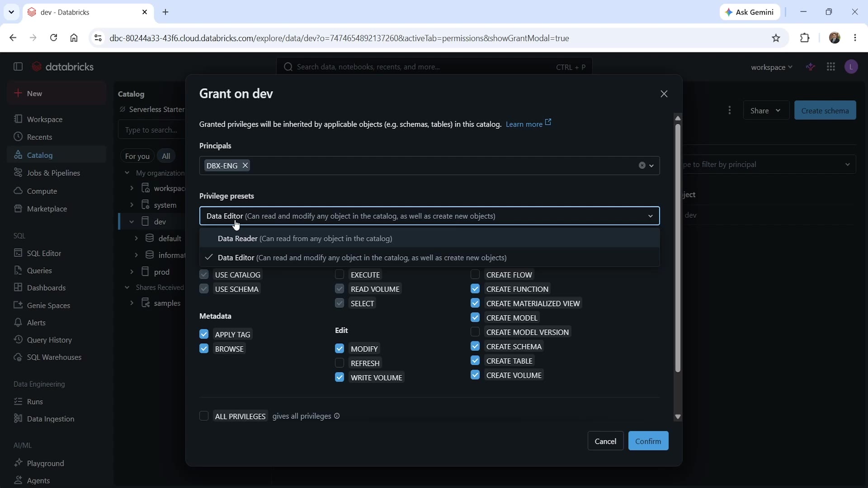
Task: Click the databricks logo
Action: point(63,67)
